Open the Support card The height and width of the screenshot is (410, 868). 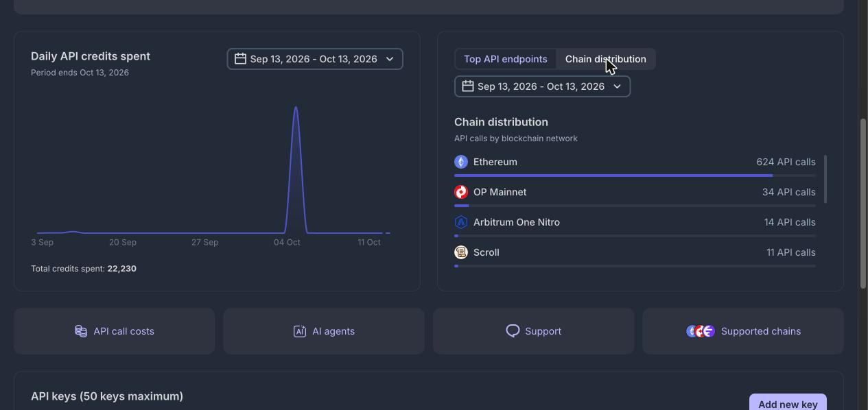click(x=533, y=331)
